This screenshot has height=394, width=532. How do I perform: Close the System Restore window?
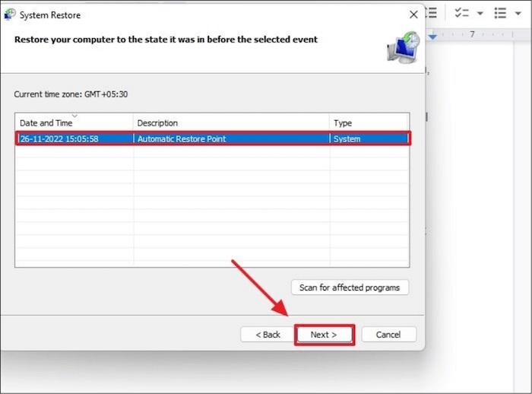click(x=413, y=14)
